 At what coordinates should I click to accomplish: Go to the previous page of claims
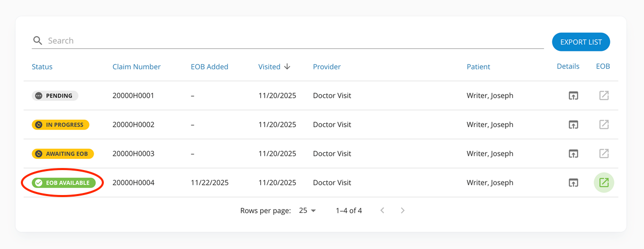pos(382,210)
